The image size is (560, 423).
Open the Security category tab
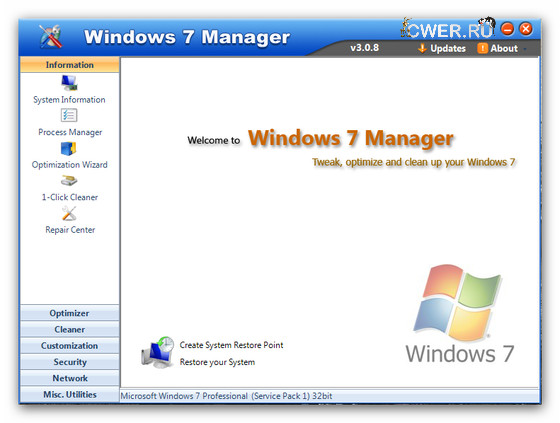click(70, 362)
